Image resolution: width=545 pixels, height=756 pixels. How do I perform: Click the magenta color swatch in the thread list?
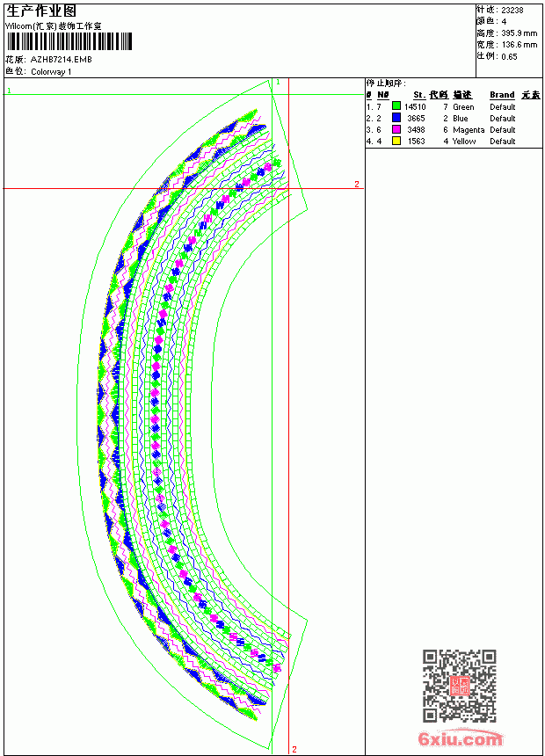(396, 129)
